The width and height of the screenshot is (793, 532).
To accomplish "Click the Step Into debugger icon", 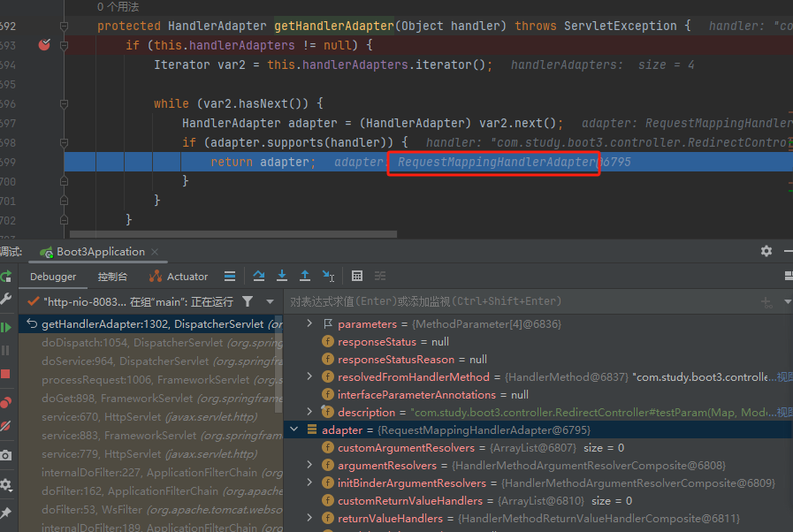I will [282, 276].
